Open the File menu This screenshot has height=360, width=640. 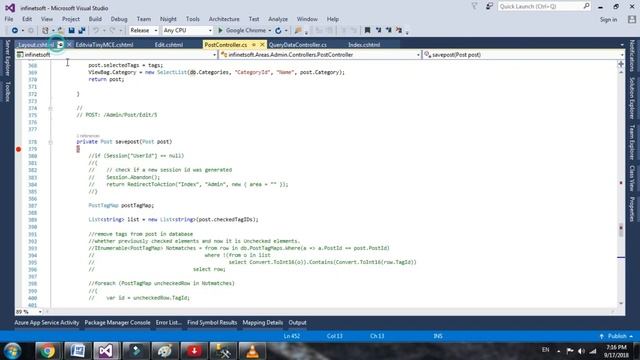(9, 19)
